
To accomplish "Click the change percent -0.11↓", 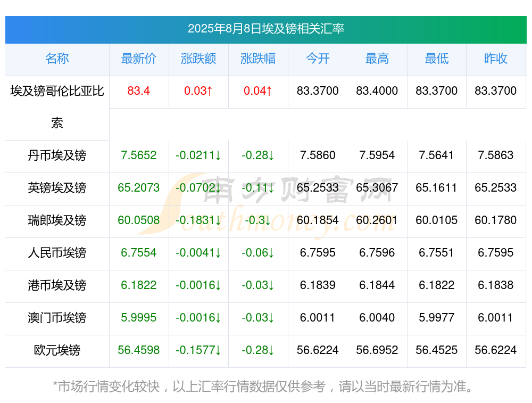I will pos(258,187).
